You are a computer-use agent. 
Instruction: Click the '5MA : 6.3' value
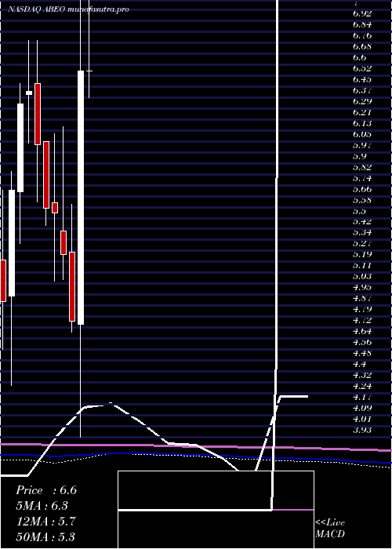click(42, 506)
